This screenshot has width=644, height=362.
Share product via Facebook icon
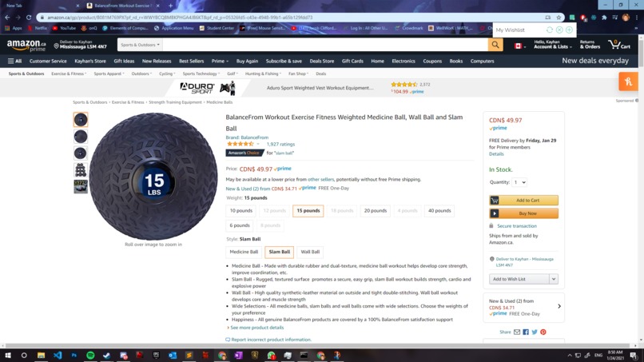(526, 332)
